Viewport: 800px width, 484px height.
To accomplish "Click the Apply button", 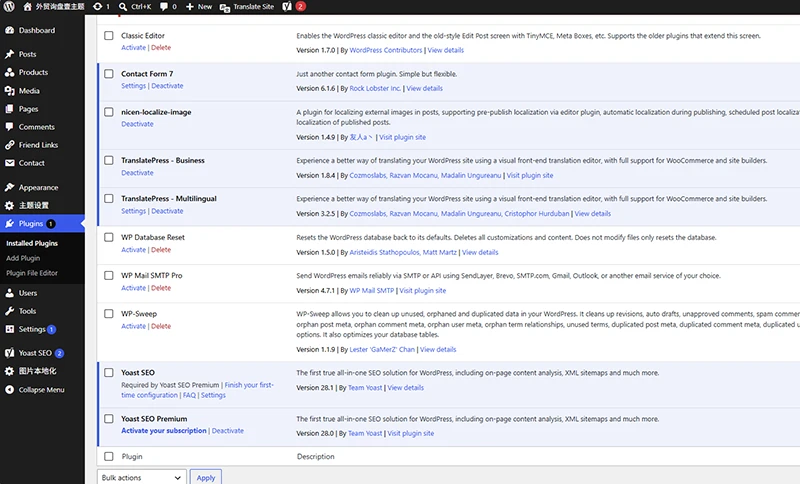I will click(206, 477).
